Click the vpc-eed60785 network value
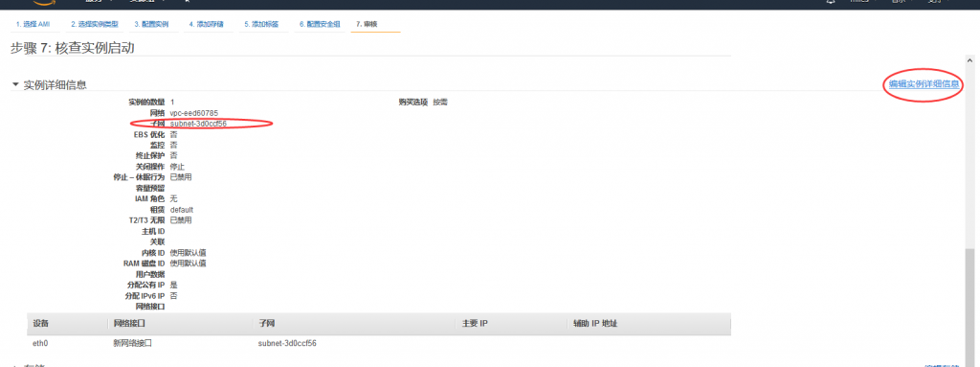 click(193, 113)
